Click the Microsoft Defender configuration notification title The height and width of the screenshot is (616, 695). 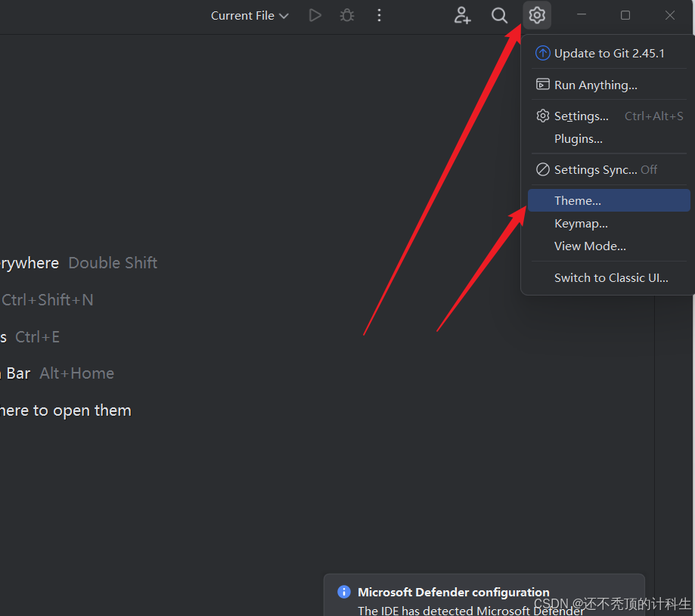point(454,592)
